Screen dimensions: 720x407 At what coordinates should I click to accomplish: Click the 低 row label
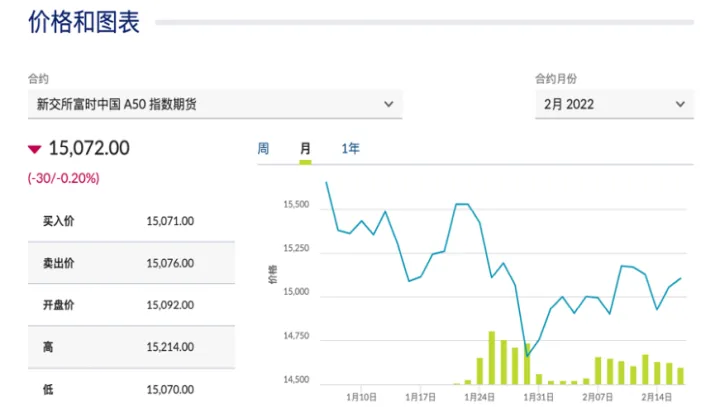(x=48, y=390)
